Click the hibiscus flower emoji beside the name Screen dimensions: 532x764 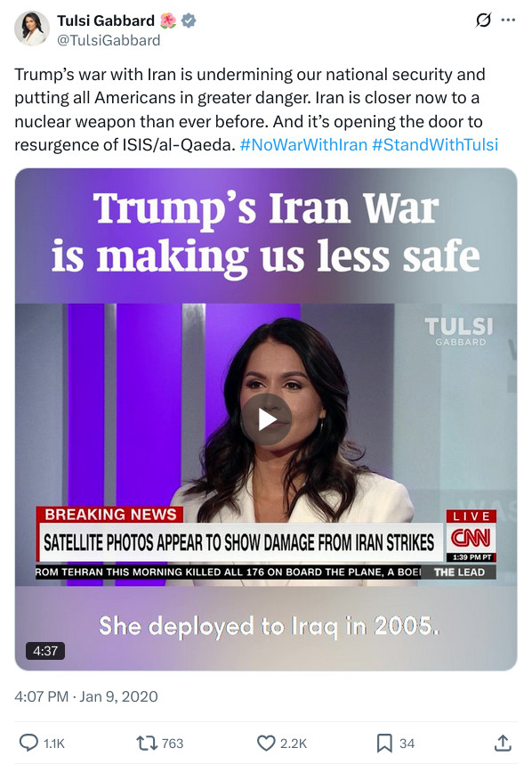pos(168,20)
